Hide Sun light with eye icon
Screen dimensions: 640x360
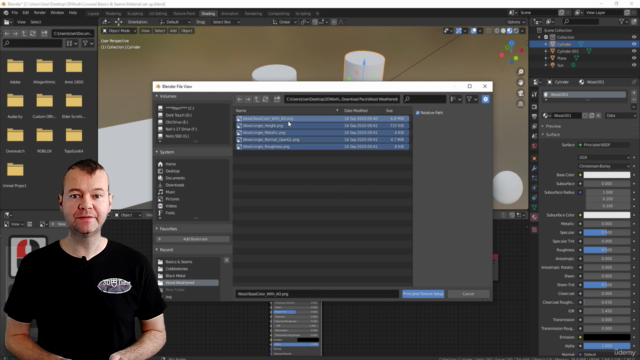pyautogui.click(x=634, y=65)
